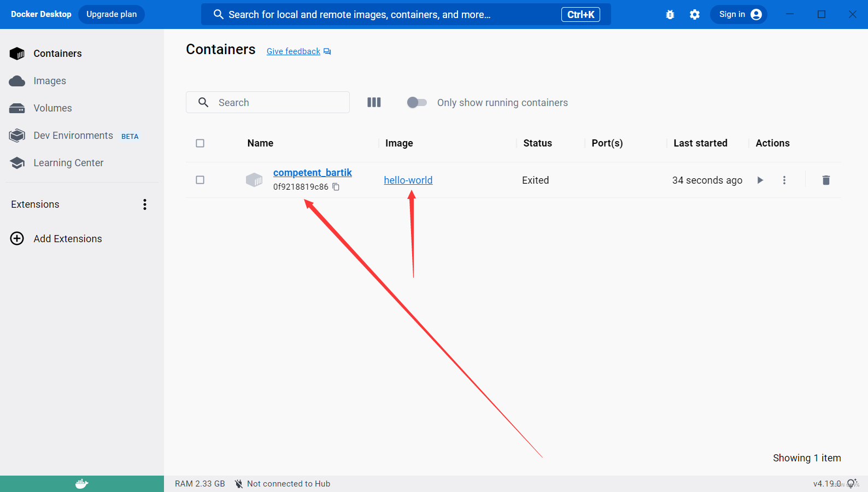
Task: Click the Exited status cell
Action: [536, 180]
